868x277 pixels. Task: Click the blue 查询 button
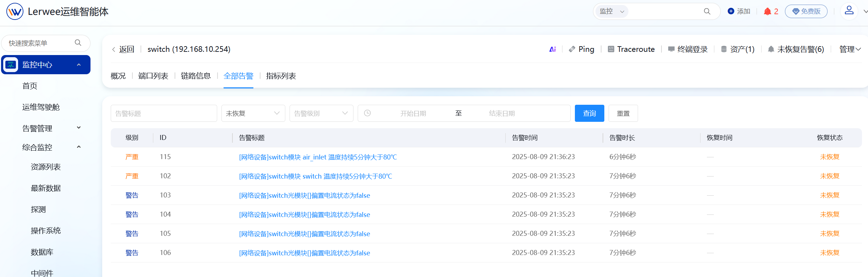pyautogui.click(x=589, y=113)
